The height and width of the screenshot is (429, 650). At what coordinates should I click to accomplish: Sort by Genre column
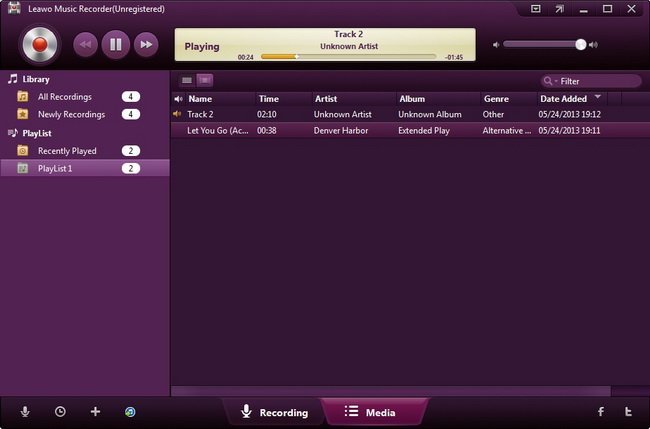tap(509, 99)
